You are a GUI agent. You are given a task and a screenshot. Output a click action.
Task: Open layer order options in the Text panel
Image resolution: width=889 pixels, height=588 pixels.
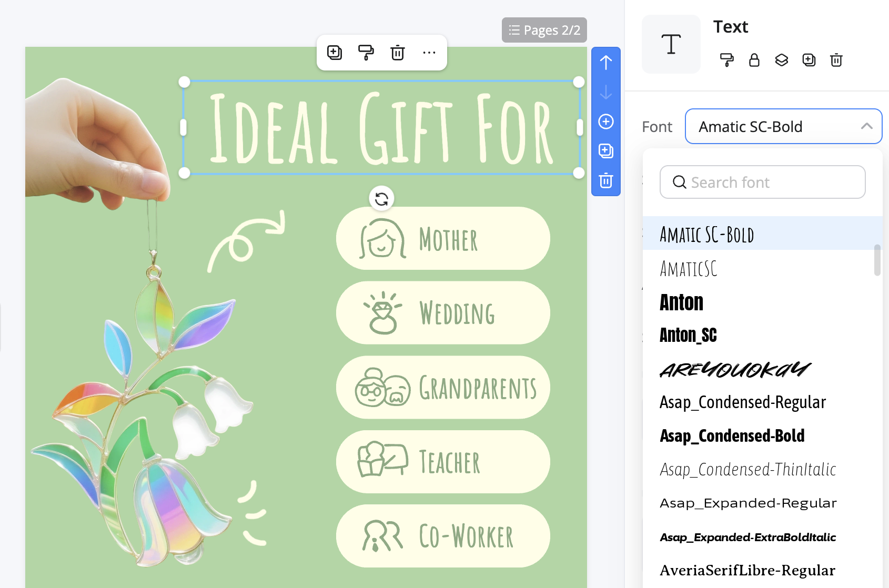coord(781,60)
